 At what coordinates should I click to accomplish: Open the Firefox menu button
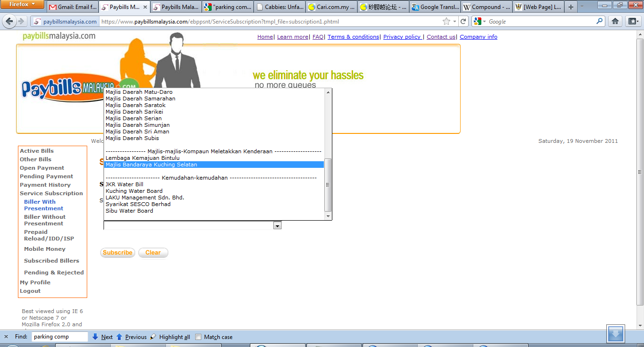[22, 5]
